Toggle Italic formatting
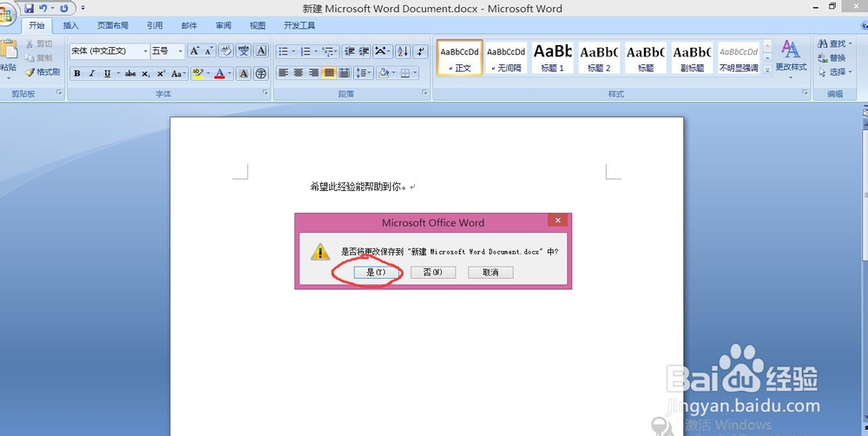Screen dimensions: 868x436 click(92, 73)
